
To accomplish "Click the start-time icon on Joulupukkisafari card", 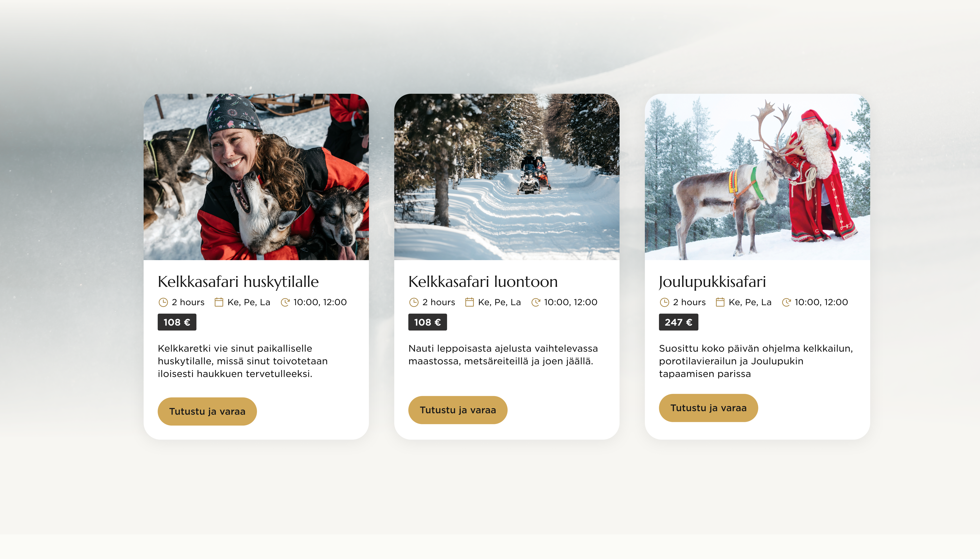I will click(x=786, y=302).
